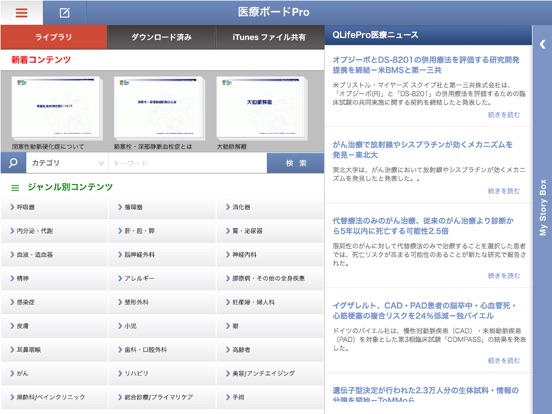Open the My Story Box side panel label
Image resolution: width=552 pixels, height=414 pixels.
543,208
